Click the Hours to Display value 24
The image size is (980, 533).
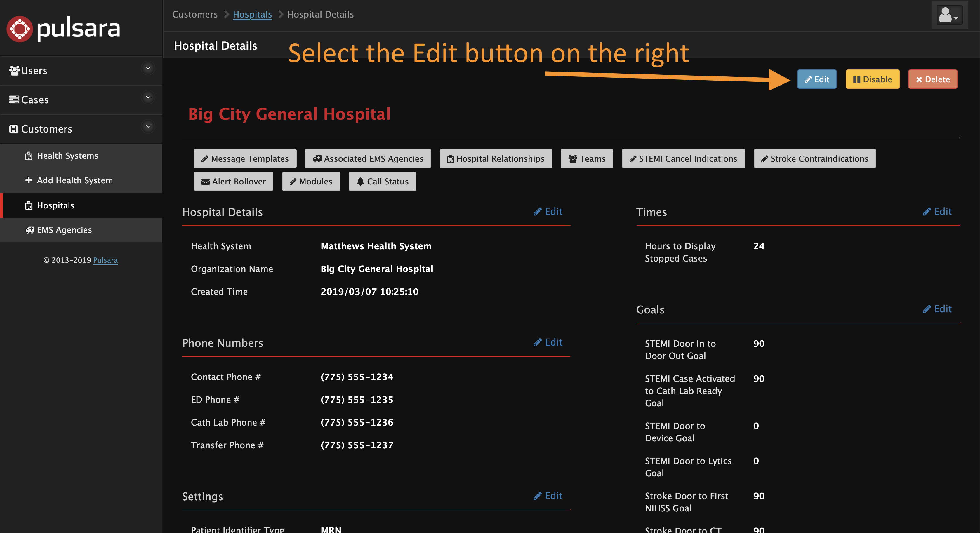point(759,246)
